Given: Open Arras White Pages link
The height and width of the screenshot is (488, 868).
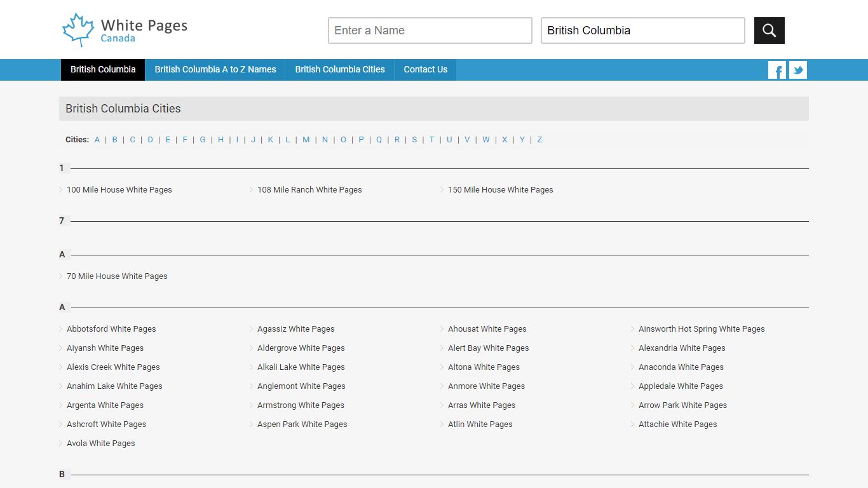Looking at the screenshot, I should 482,405.
